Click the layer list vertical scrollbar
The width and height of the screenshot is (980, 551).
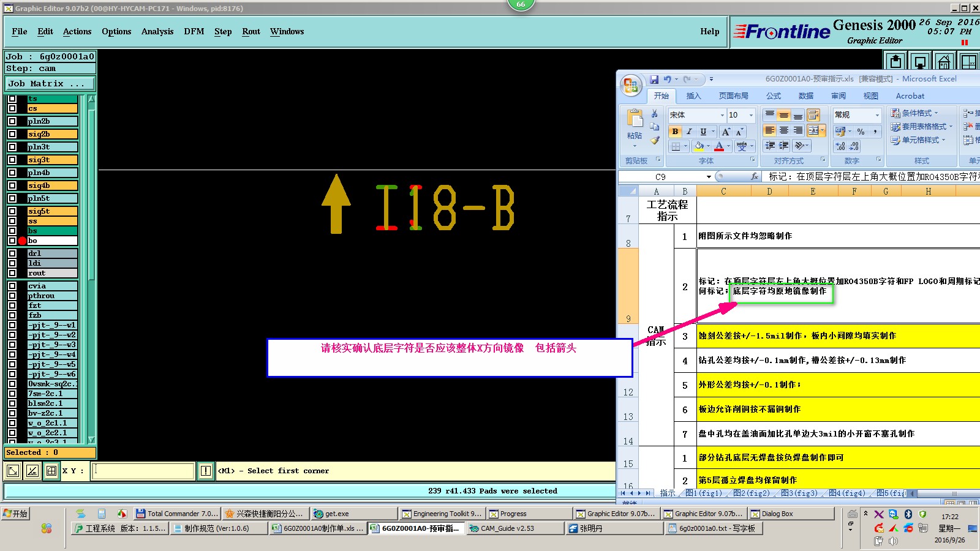coord(92,269)
